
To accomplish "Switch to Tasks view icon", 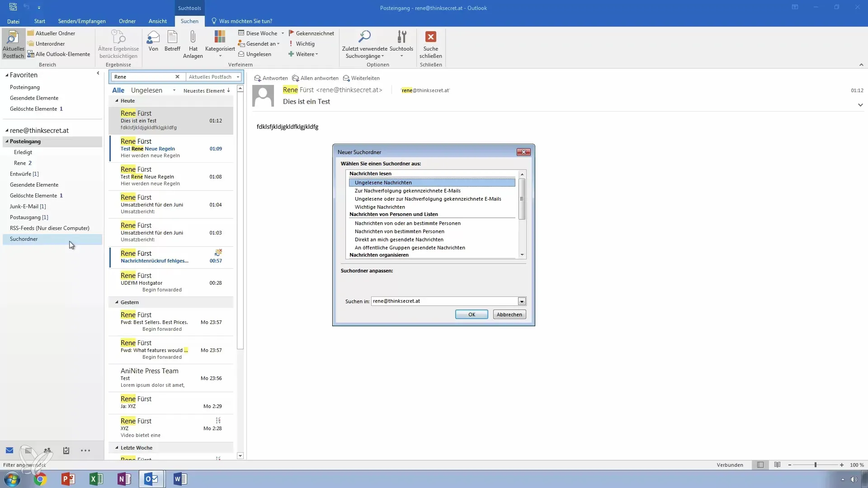I will click(66, 450).
